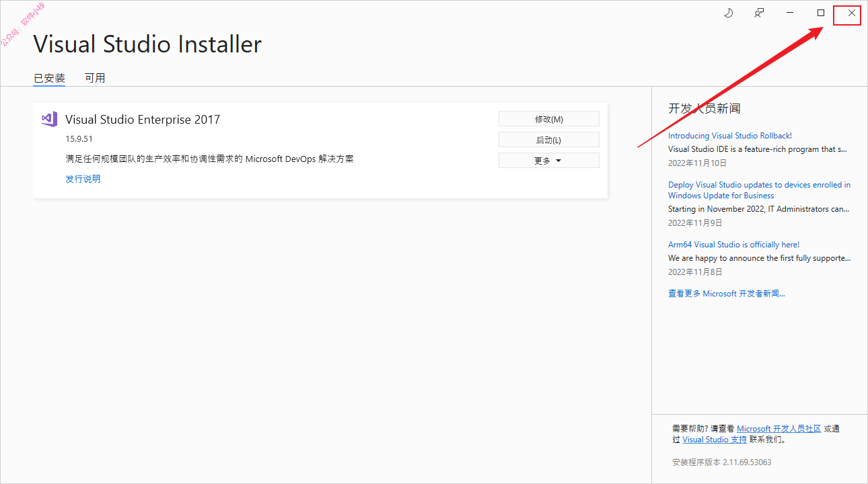
Task: Open Arm64 Visual Studio news link
Action: tap(734, 245)
